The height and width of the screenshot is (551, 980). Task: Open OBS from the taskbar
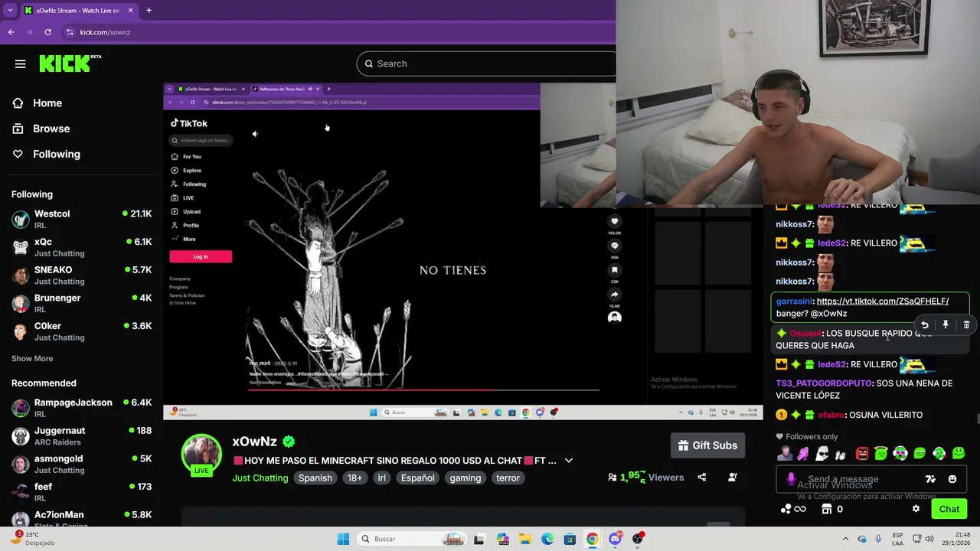(x=638, y=539)
